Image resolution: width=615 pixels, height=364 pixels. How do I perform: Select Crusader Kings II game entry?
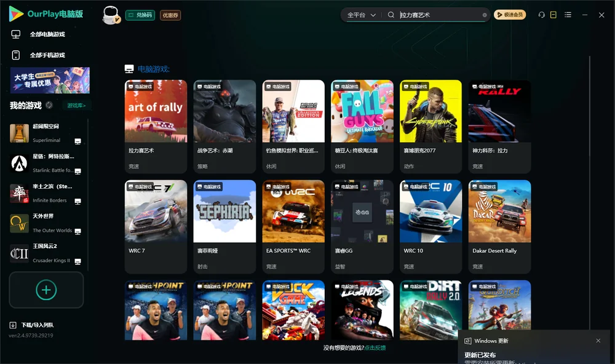coord(46,253)
